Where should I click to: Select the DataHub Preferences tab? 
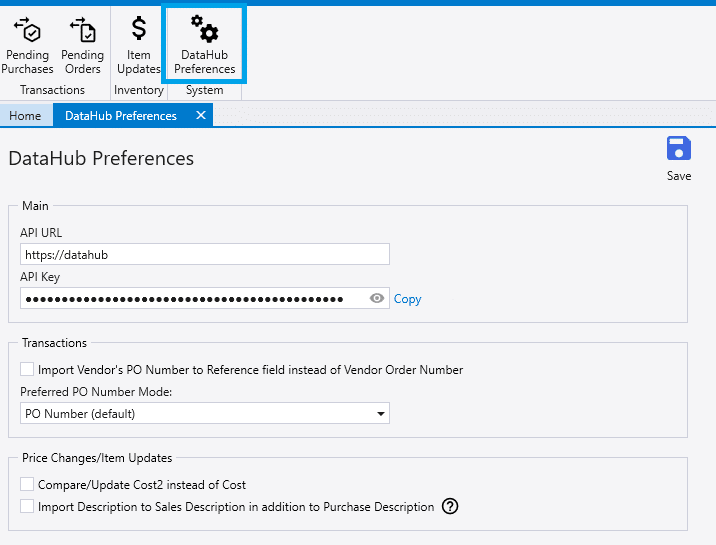121,115
